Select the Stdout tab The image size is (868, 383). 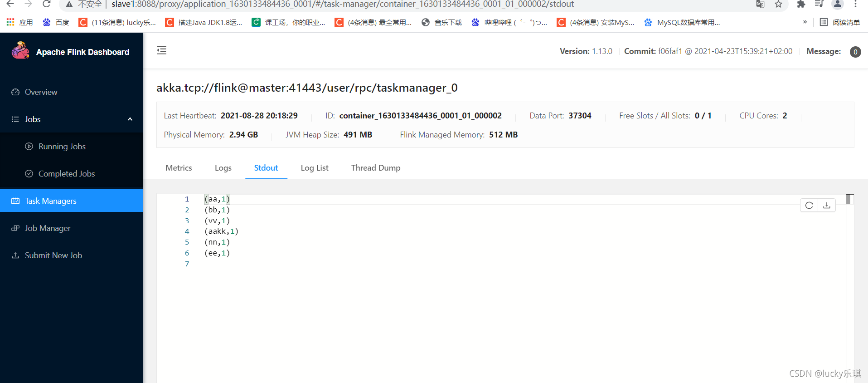(x=266, y=168)
